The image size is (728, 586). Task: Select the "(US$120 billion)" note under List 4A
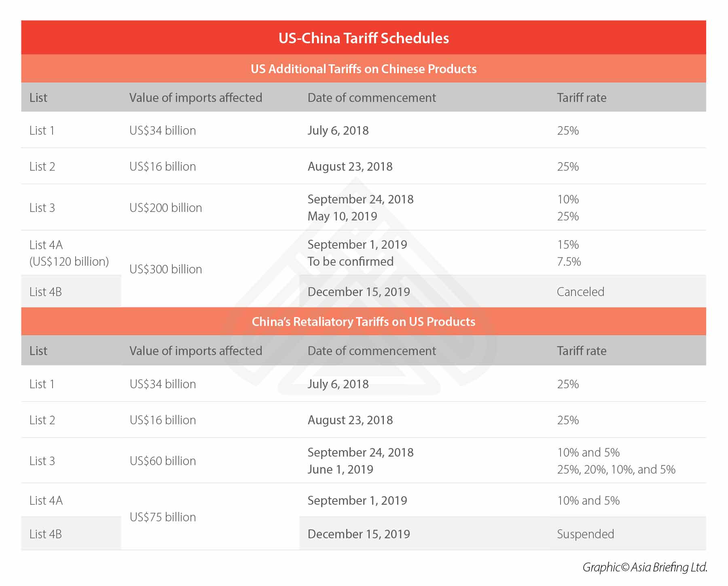coord(69,261)
